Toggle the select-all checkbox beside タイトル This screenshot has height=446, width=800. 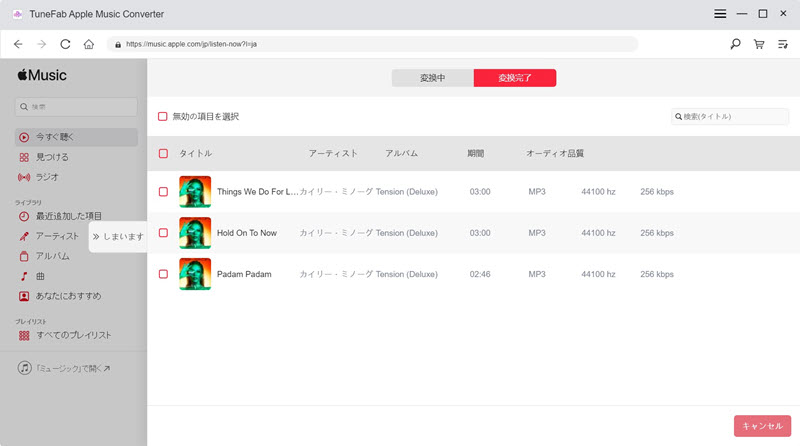pyautogui.click(x=163, y=154)
